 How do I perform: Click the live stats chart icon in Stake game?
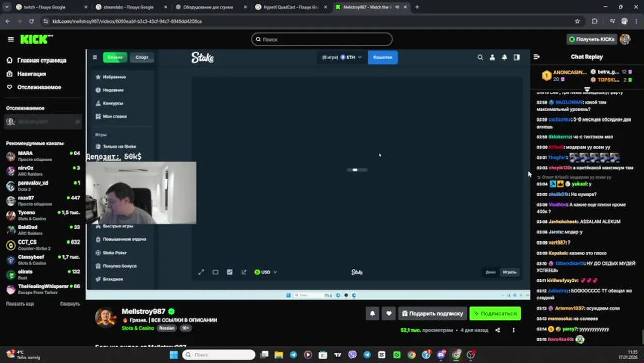230,272
